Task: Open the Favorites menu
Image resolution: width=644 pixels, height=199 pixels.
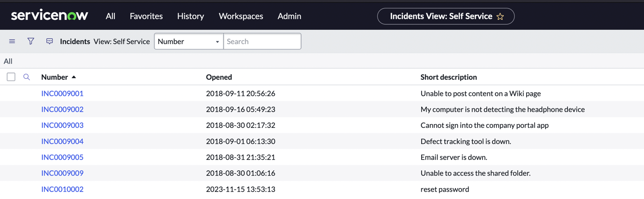Action: tap(146, 16)
